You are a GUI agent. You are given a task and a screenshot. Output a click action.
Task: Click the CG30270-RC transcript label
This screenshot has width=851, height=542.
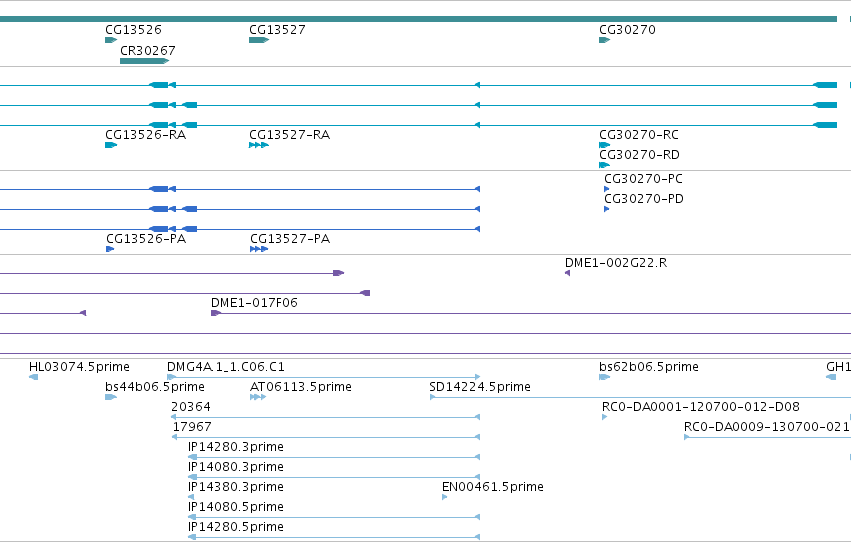639,135
